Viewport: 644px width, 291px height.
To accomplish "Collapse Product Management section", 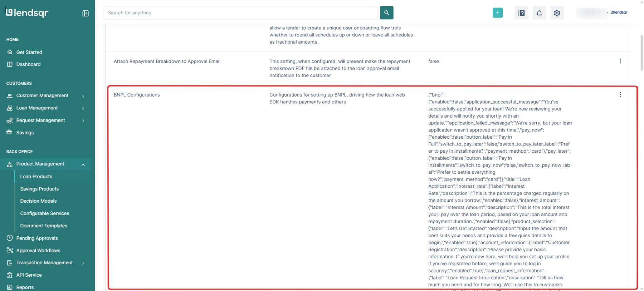I will tap(83, 164).
